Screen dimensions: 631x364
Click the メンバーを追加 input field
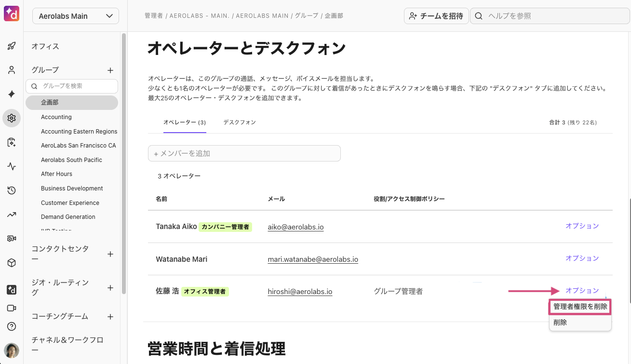point(244,153)
